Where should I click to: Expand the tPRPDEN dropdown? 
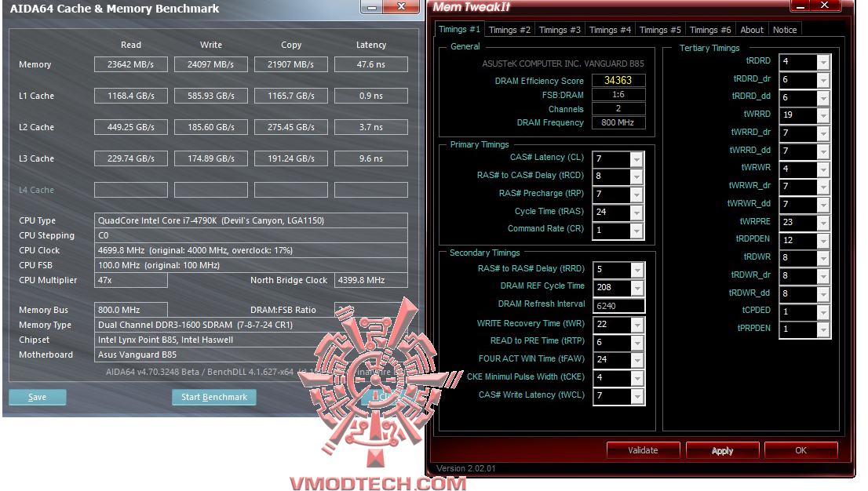point(824,330)
